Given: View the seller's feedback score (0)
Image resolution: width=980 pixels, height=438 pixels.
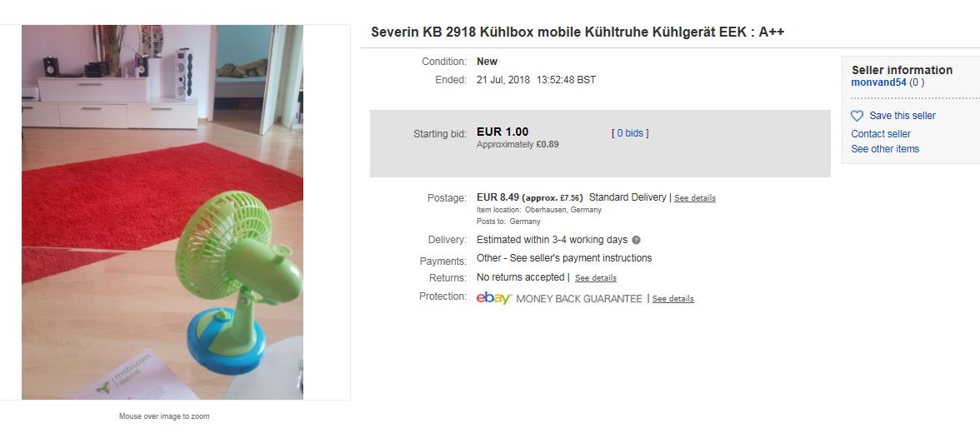Looking at the screenshot, I should click(917, 82).
